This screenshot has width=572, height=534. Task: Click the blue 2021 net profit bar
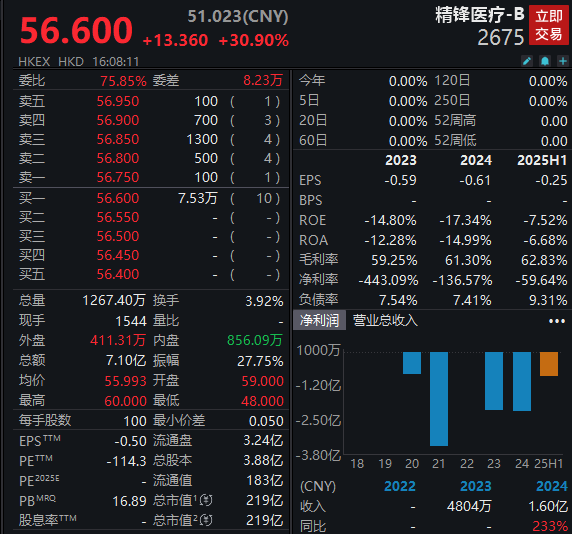click(439, 399)
